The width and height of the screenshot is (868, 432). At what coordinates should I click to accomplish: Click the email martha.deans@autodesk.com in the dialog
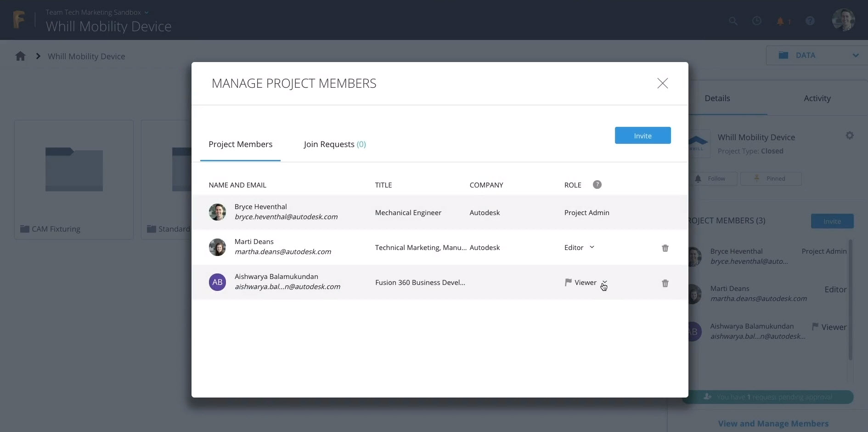(x=283, y=252)
